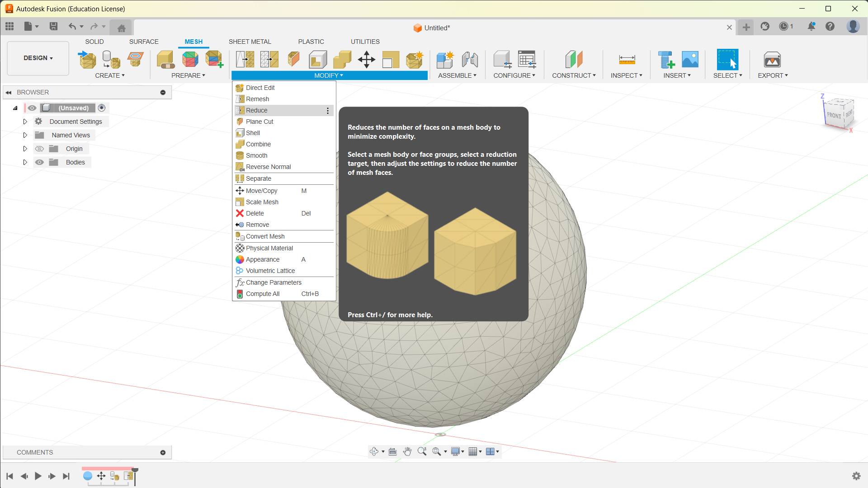868x488 pixels.
Task: Click the Insert Canvas image icon
Action: pos(690,59)
